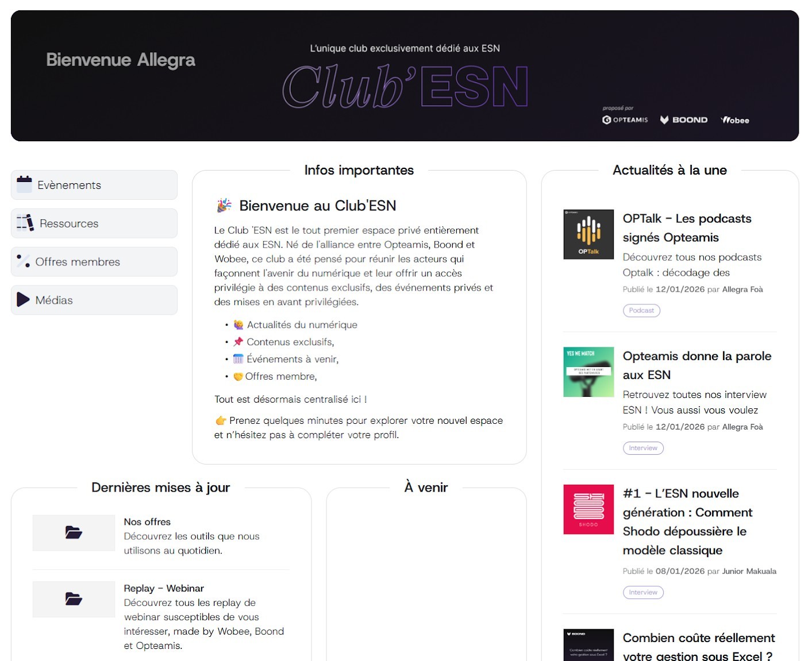Viewport: 812px width, 661px height.
Task: Click the Wobee logo in banner
Action: pyautogui.click(x=735, y=120)
